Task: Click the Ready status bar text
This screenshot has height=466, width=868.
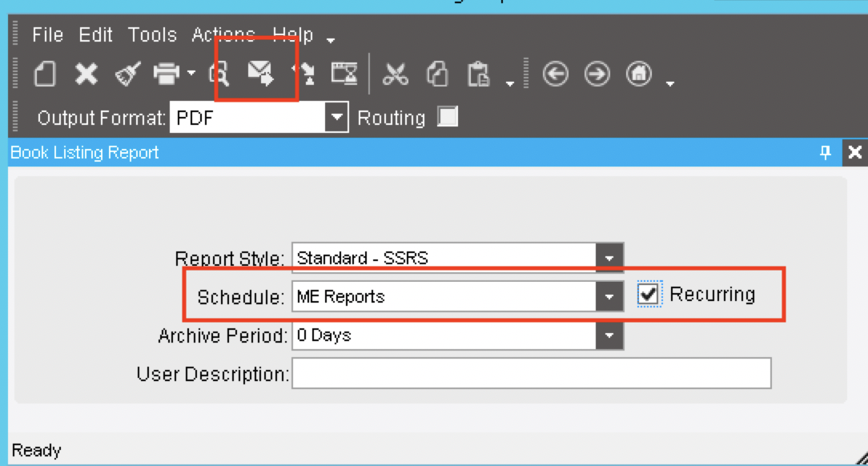Action: pos(37,451)
